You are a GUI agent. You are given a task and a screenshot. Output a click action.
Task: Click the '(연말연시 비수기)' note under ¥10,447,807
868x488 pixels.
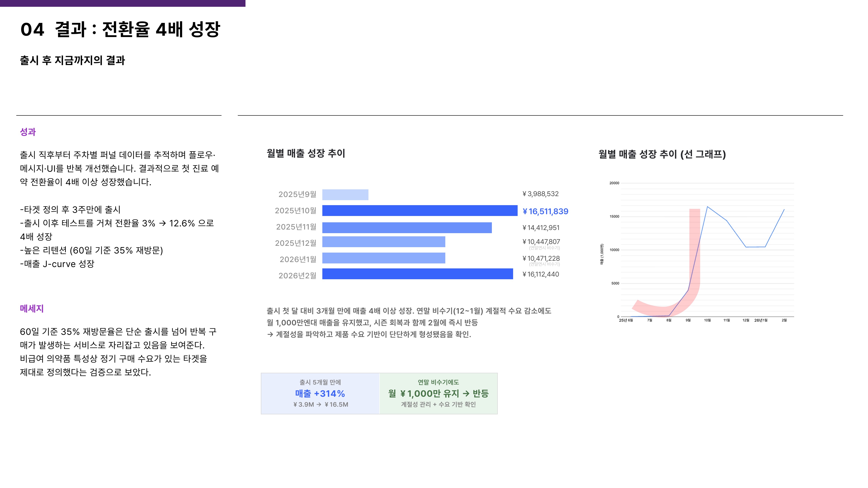coord(544,248)
